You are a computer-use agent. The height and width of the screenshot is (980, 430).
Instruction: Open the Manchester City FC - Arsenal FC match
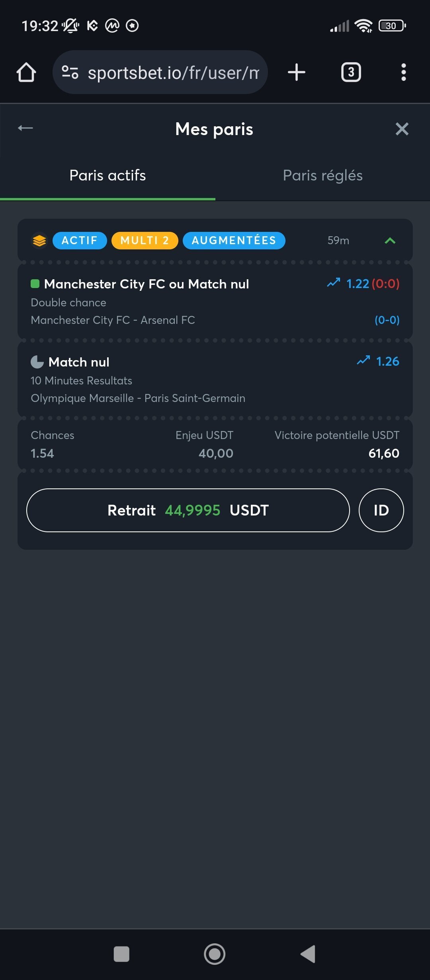pyautogui.click(x=113, y=320)
